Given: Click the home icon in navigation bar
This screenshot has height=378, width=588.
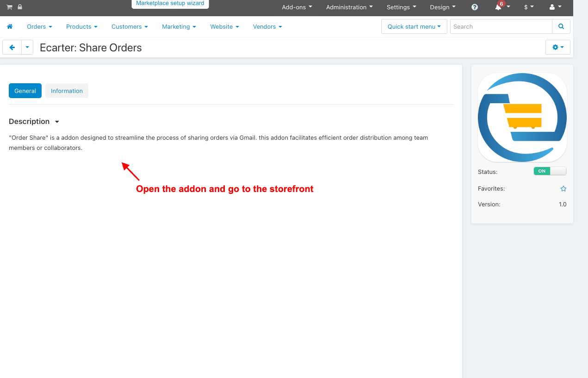Looking at the screenshot, I should coord(10,27).
